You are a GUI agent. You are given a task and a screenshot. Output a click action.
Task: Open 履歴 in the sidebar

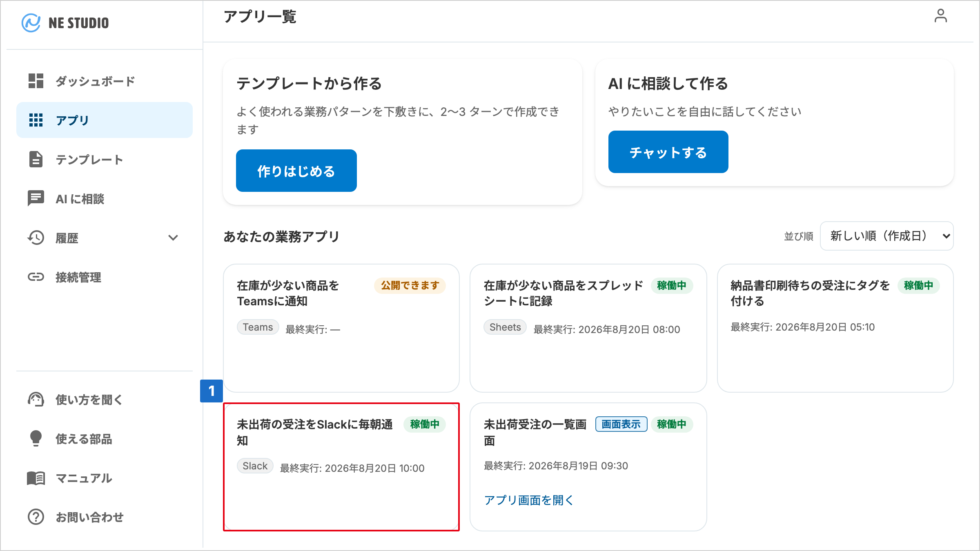tap(105, 238)
